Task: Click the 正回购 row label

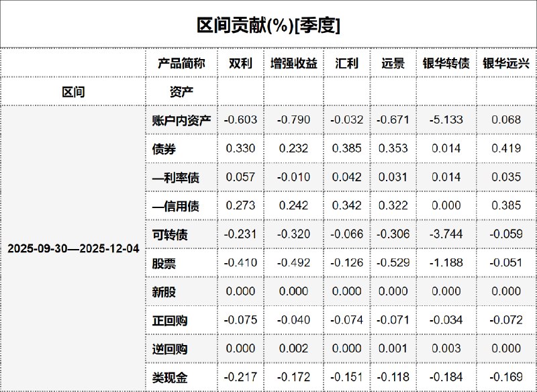Action: click(170, 320)
